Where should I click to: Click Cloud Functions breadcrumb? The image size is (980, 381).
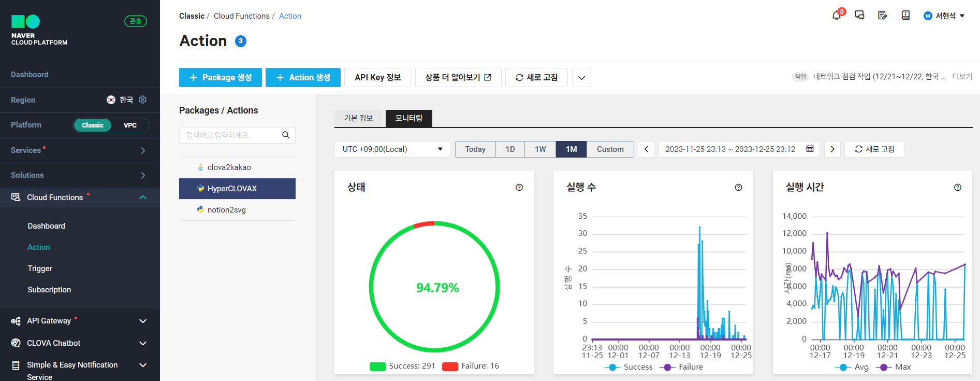(241, 16)
